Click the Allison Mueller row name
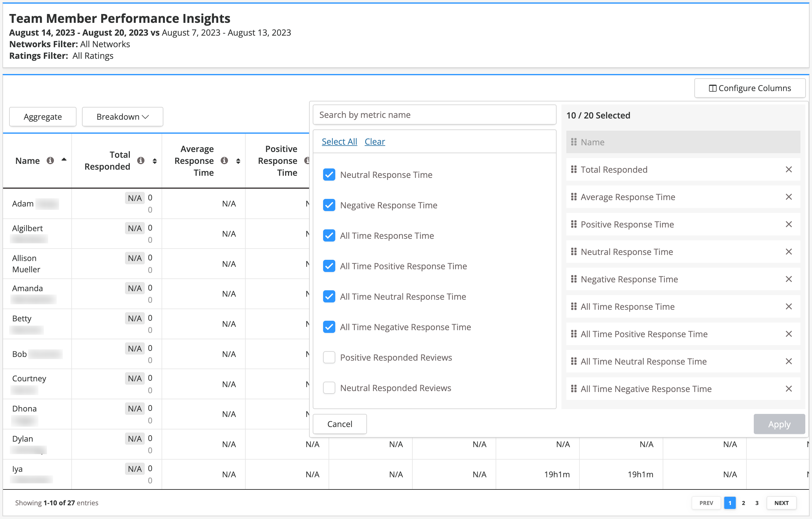Image resolution: width=812 pixels, height=519 pixels. point(26,264)
